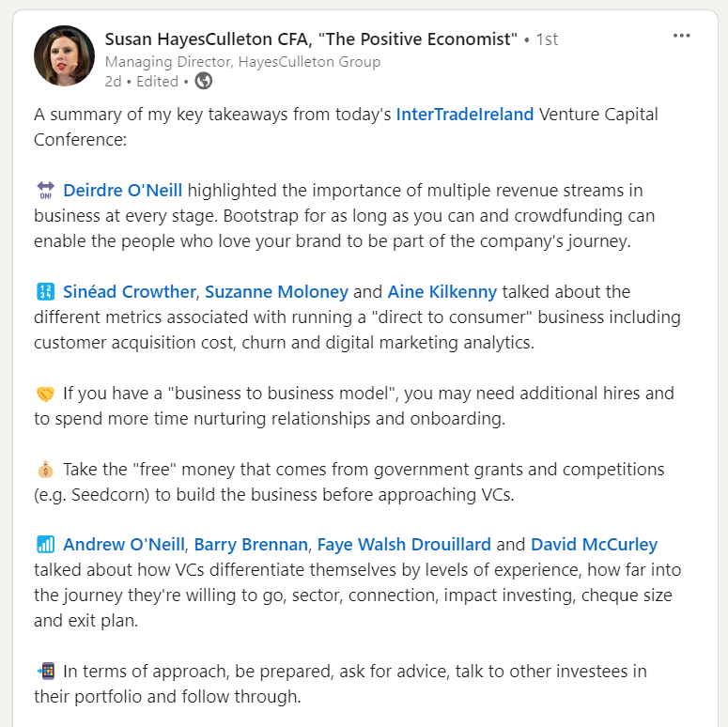Click the 1234 numbers emoji icon
728x727 pixels.
45,291
